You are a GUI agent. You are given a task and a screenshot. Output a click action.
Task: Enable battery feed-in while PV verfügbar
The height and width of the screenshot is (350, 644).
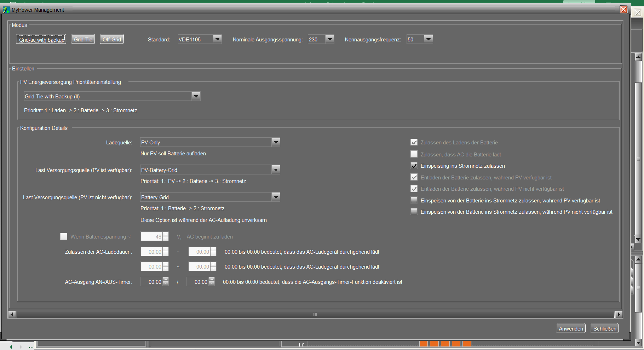pos(414,200)
